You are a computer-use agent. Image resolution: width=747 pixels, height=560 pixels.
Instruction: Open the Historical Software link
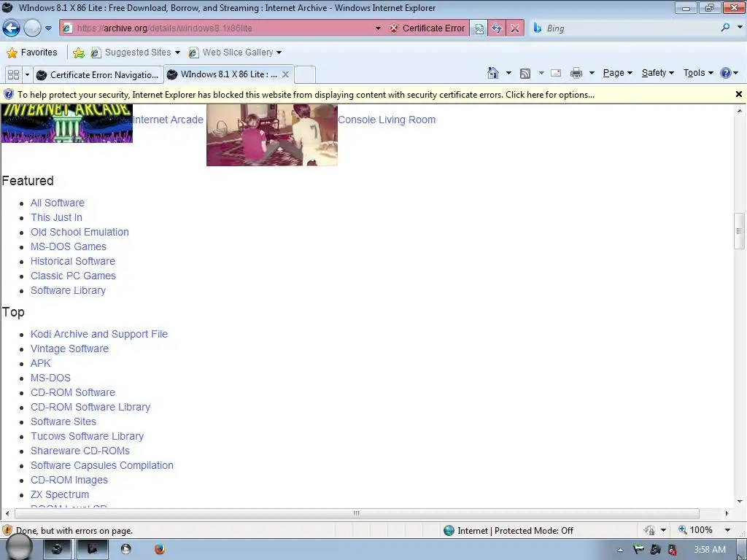coord(73,262)
